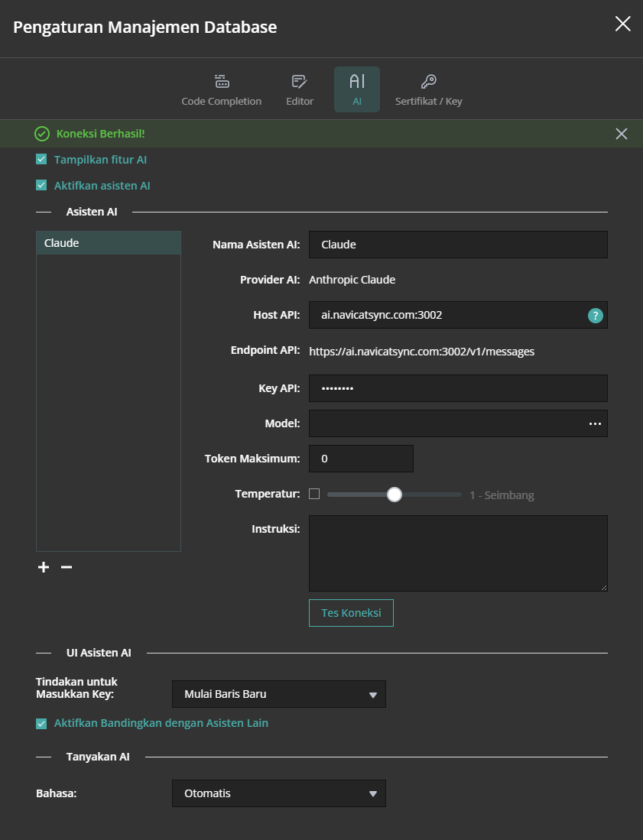Select Claude in the assistant list

[x=108, y=243]
